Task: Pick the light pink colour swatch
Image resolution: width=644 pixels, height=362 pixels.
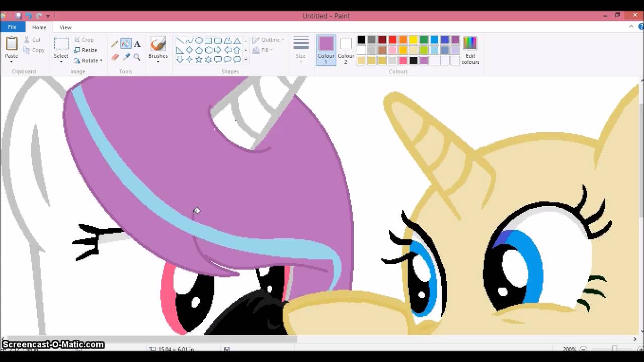Action: 392,50
